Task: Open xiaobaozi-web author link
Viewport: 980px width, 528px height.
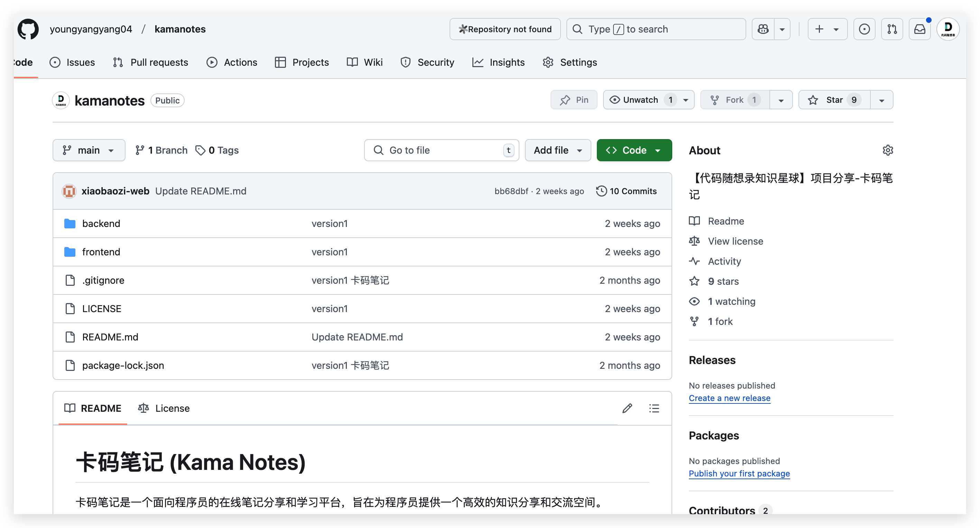Action: click(115, 191)
